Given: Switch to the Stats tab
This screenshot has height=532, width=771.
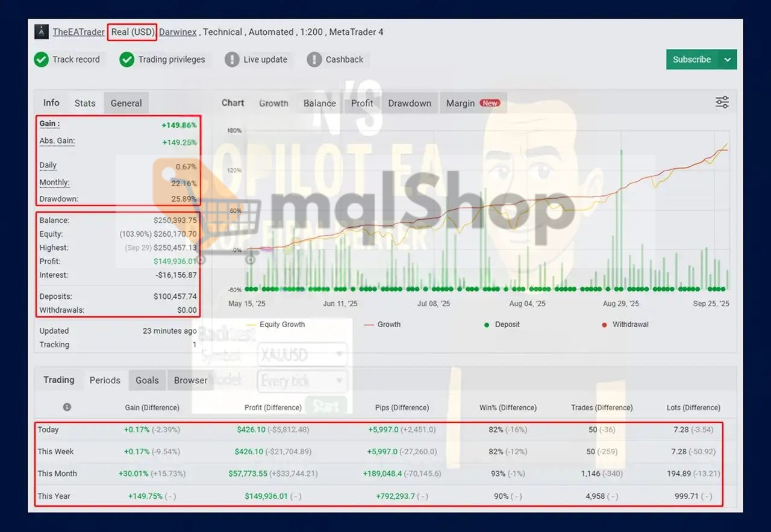Looking at the screenshot, I should coord(85,103).
